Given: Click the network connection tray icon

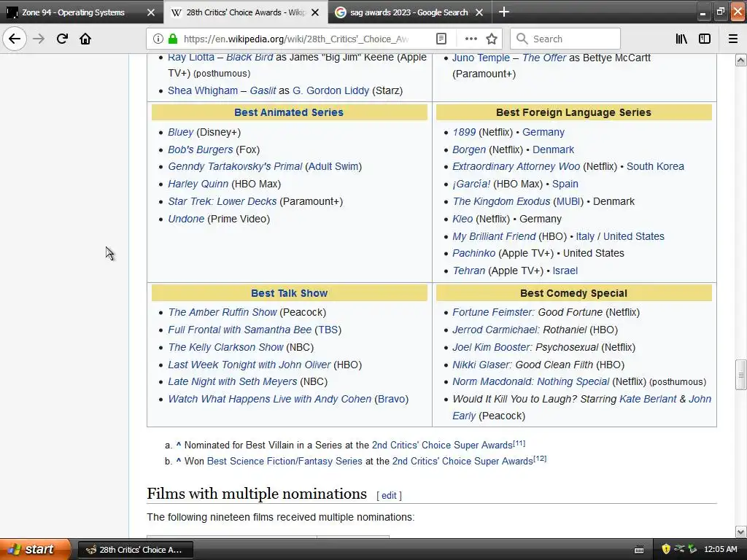Looking at the screenshot, I should (680, 550).
